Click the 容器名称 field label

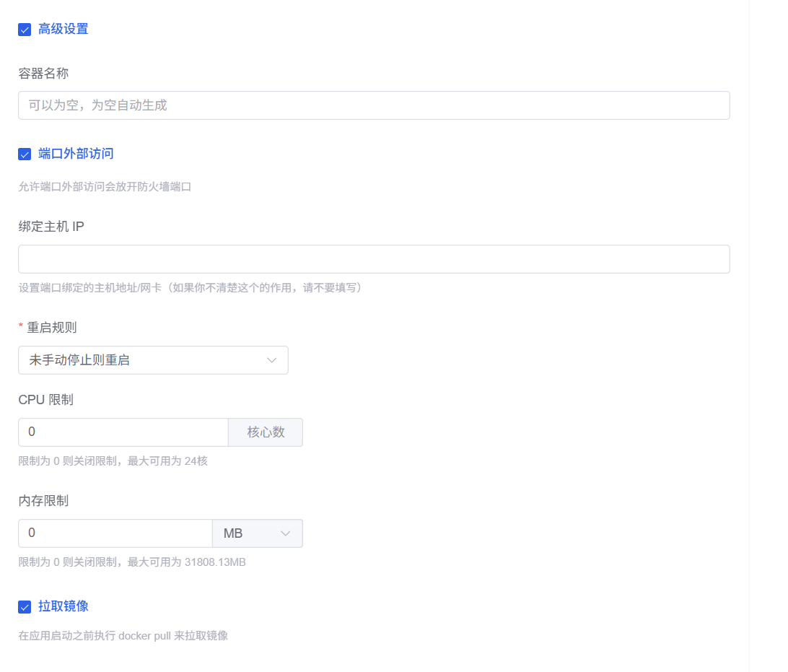pyautogui.click(x=43, y=73)
